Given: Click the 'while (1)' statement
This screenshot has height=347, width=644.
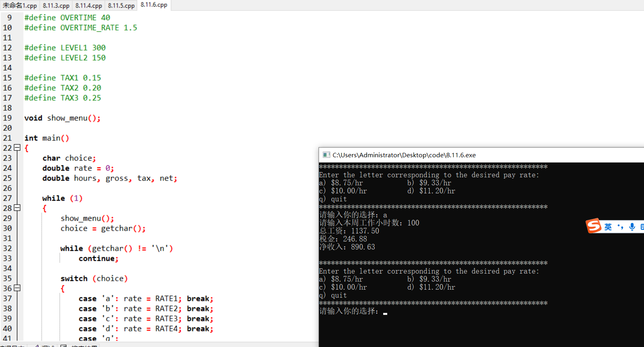Looking at the screenshot, I should 62,198.
